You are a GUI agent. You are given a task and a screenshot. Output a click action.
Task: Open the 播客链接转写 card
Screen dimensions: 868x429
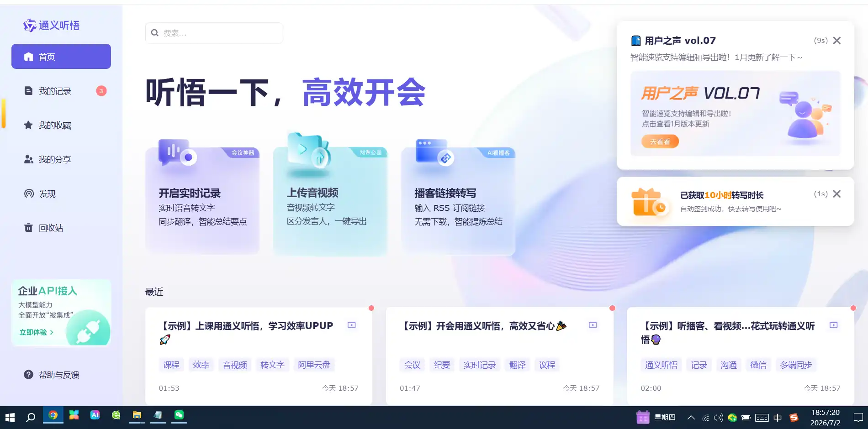point(458,200)
